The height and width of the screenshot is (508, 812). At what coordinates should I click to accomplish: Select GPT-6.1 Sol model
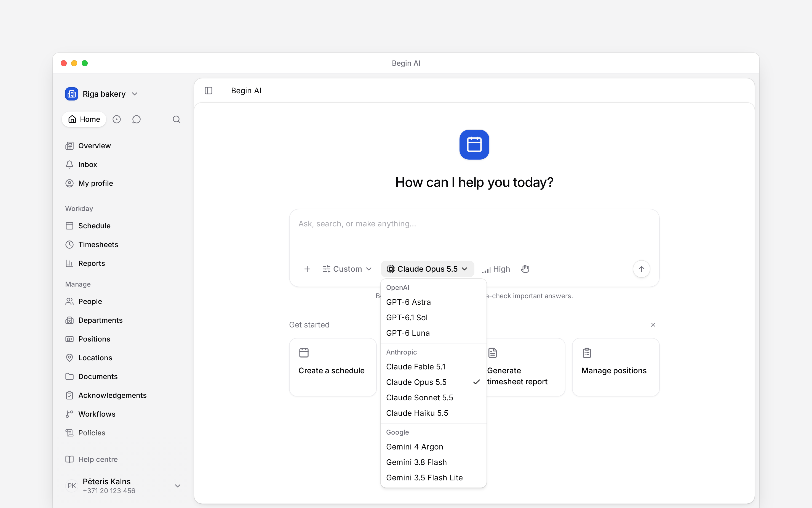tap(433, 317)
